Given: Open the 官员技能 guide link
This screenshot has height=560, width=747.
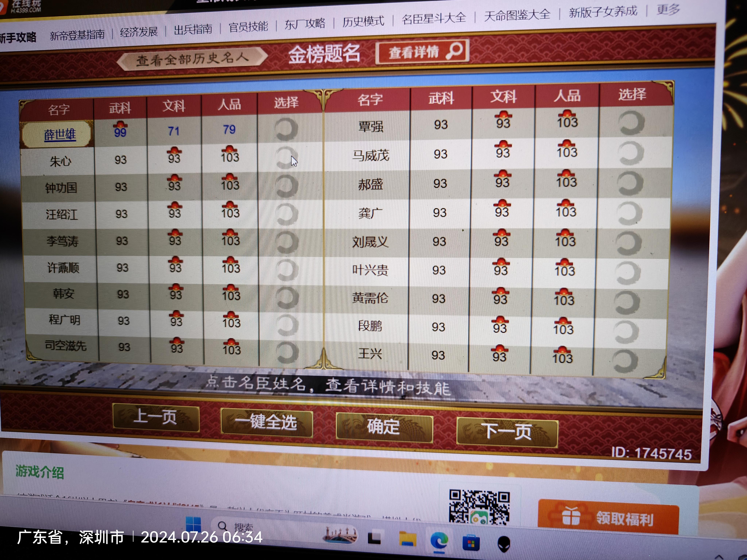Looking at the screenshot, I should pyautogui.click(x=248, y=27).
